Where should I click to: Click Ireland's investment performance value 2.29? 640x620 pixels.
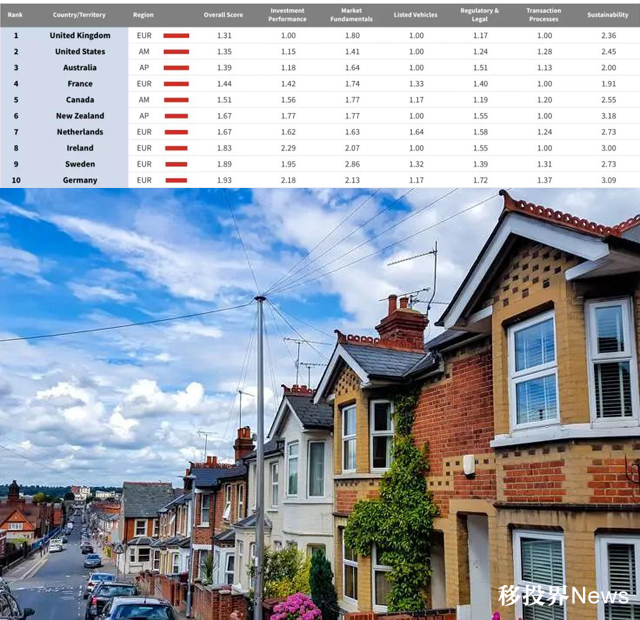(x=288, y=148)
